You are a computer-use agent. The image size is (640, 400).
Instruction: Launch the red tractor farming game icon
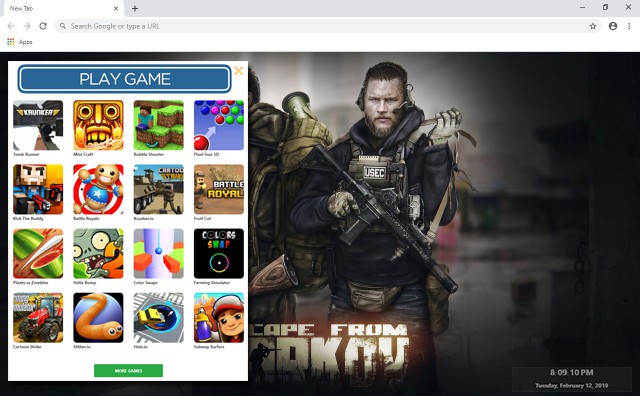38,318
